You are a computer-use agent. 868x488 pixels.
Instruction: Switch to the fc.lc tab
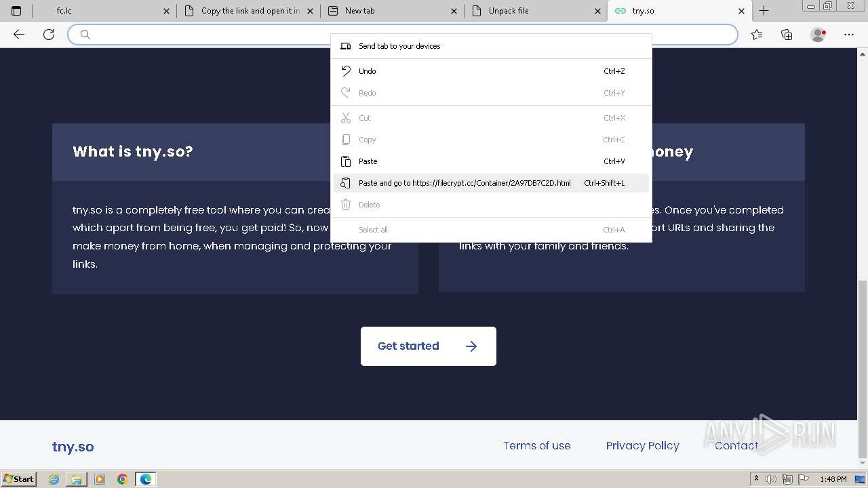pyautogui.click(x=105, y=11)
